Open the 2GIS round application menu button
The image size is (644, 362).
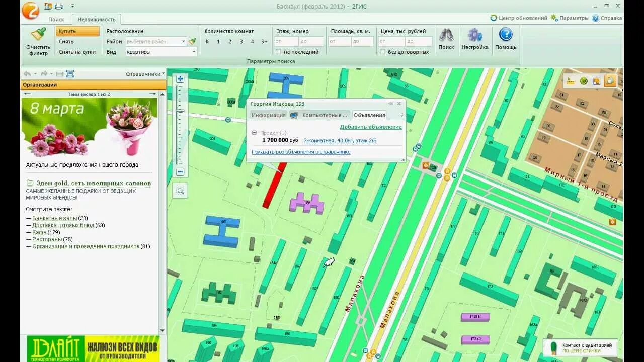[30, 10]
